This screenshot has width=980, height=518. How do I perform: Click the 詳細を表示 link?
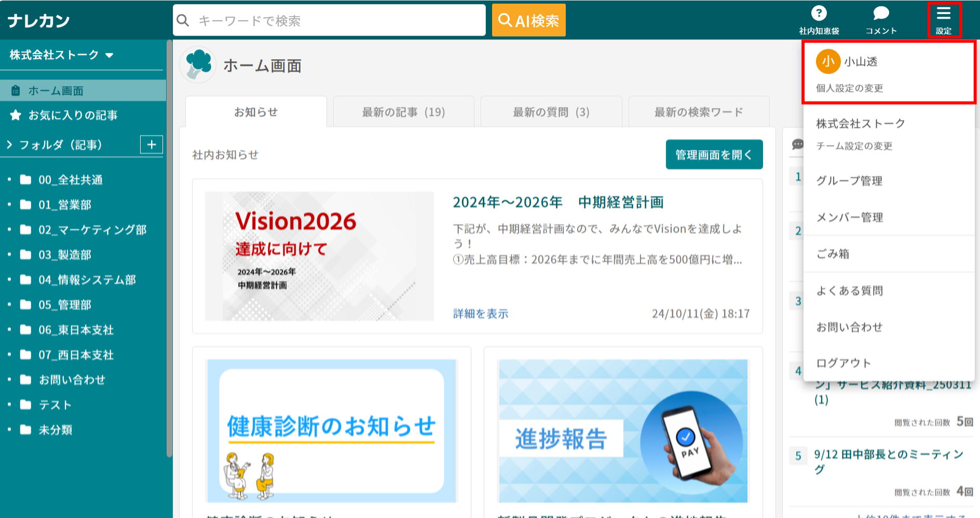pos(480,314)
